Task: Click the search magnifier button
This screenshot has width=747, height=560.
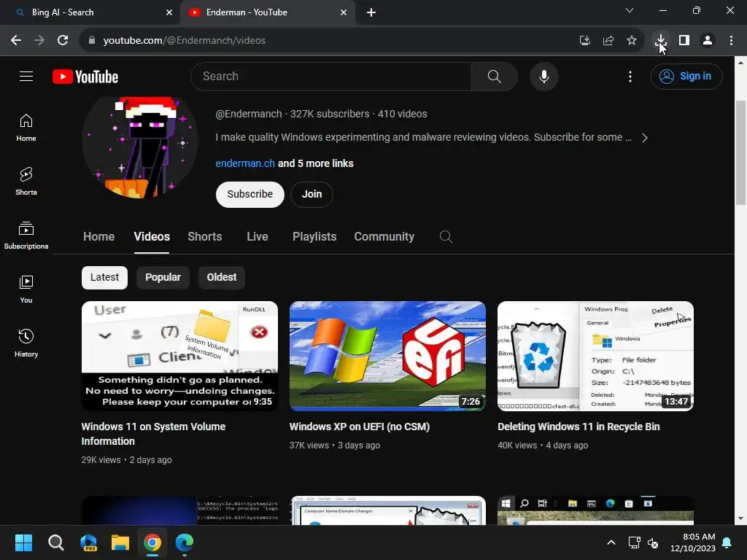Action: 494,76
